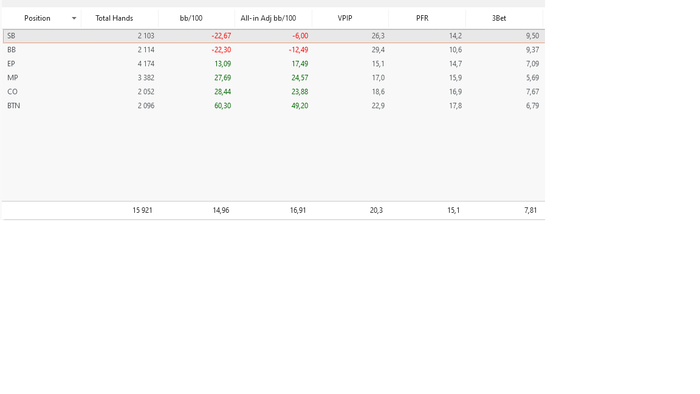Screen dimensions: 700x394
Task: Select the SB position row
Action: [x=274, y=36]
